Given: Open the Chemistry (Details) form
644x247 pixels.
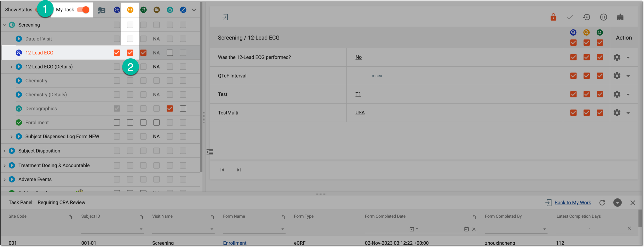Looking at the screenshot, I should pos(46,94).
